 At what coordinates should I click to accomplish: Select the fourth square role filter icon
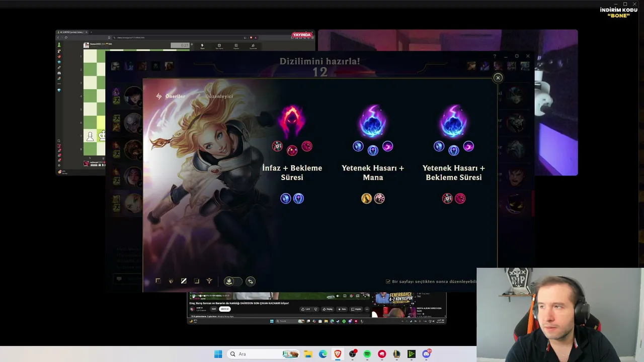point(197,281)
